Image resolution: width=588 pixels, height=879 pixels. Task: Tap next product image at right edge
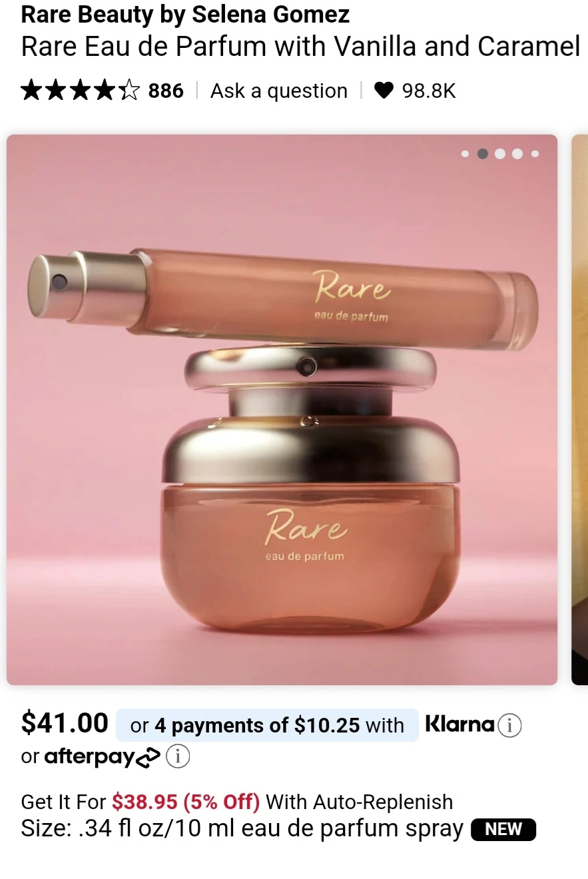579,410
